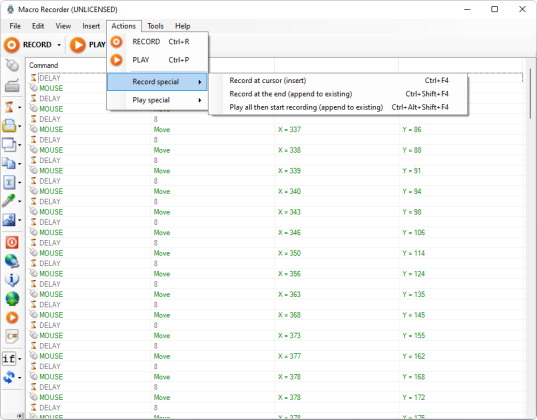
Task: Choose RECORD Ctrl+R in Actions menu
Action: (x=158, y=42)
